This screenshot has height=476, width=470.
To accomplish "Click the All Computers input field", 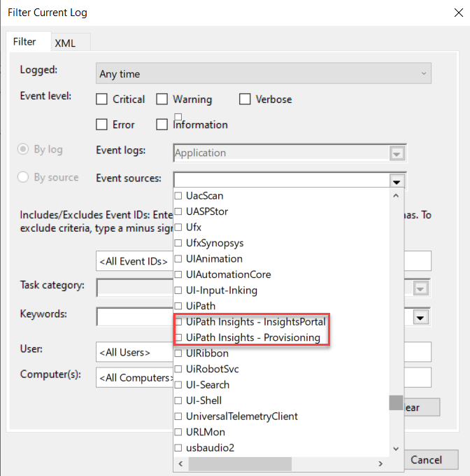I will click(x=134, y=377).
